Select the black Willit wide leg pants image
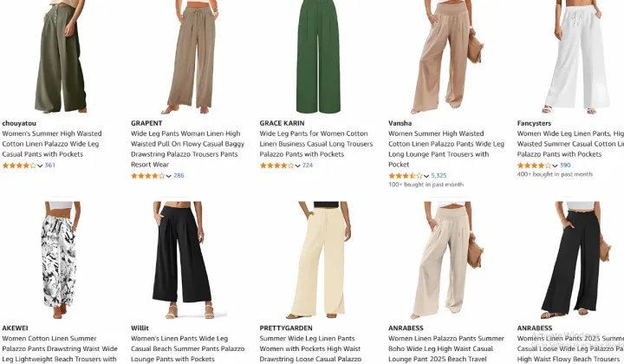The width and height of the screenshot is (624, 364). [182, 259]
